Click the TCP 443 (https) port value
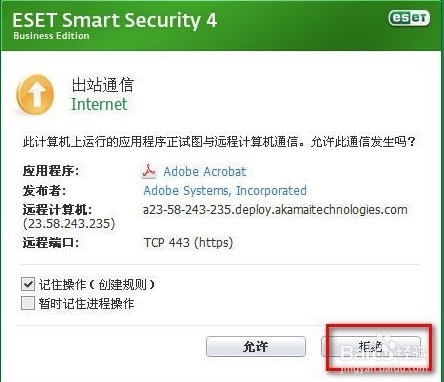 188,242
